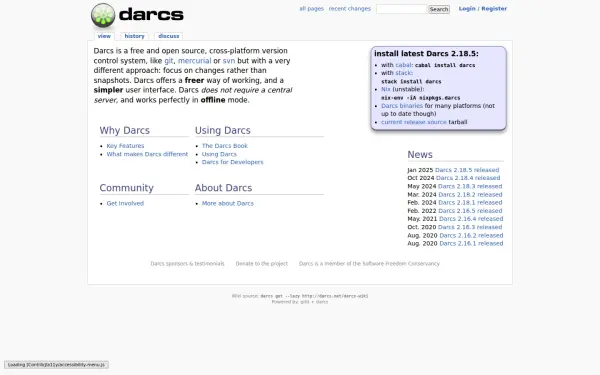Open 'Darcs 2.16.2 released' news link
The image size is (600, 375).
[x=471, y=235]
